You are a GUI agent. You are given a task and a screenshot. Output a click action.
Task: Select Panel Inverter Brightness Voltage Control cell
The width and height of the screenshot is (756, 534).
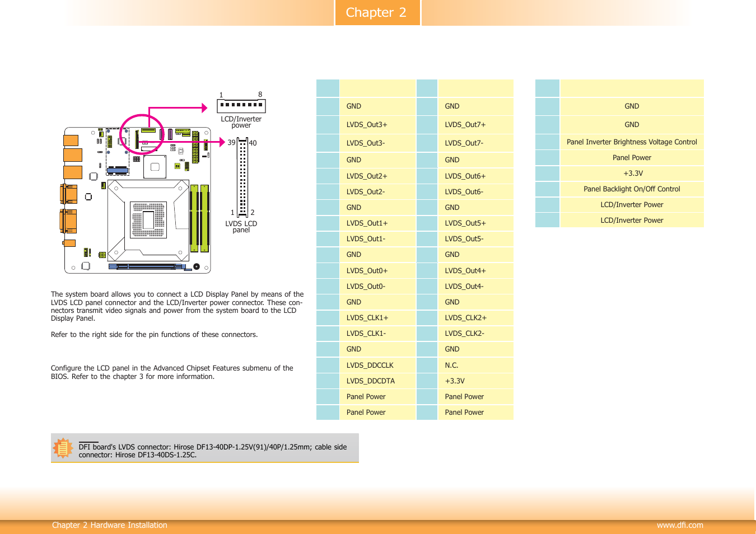(x=632, y=142)
